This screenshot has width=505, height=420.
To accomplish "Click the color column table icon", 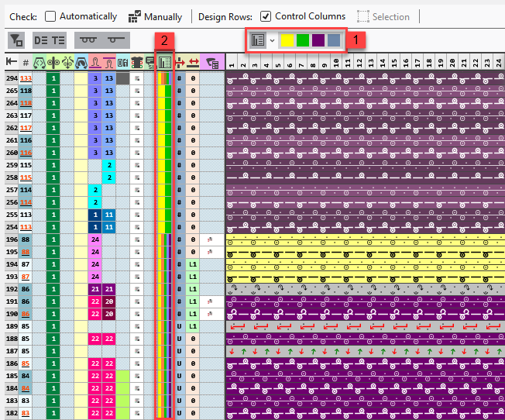I will click(x=259, y=40).
